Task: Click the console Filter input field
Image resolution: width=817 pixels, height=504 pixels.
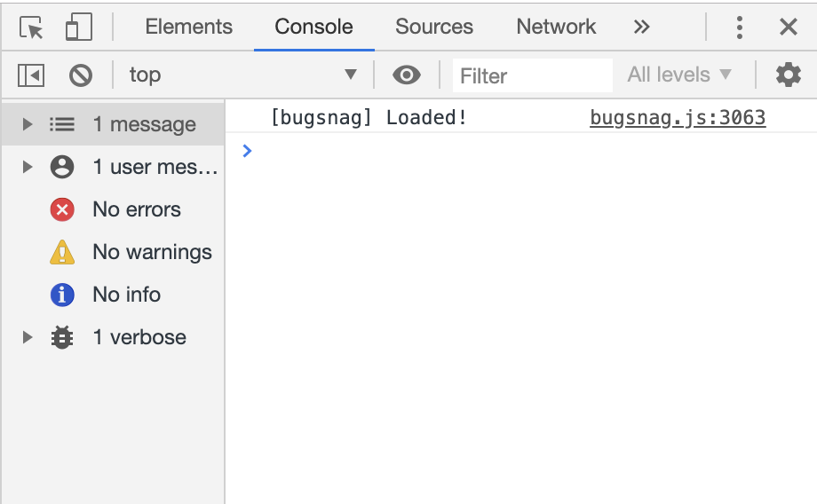Action: coord(531,75)
